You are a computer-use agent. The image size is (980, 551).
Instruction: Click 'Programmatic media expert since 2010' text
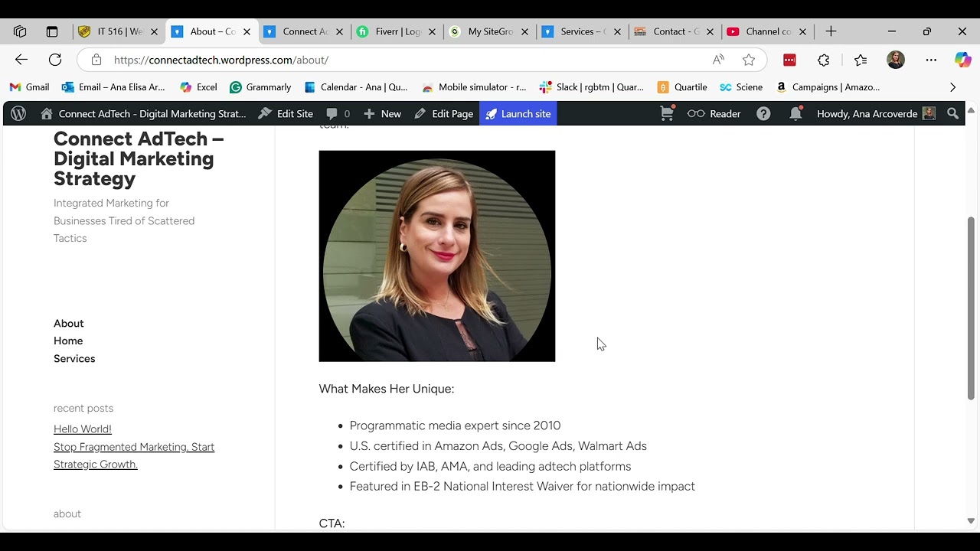click(x=455, y=425)
